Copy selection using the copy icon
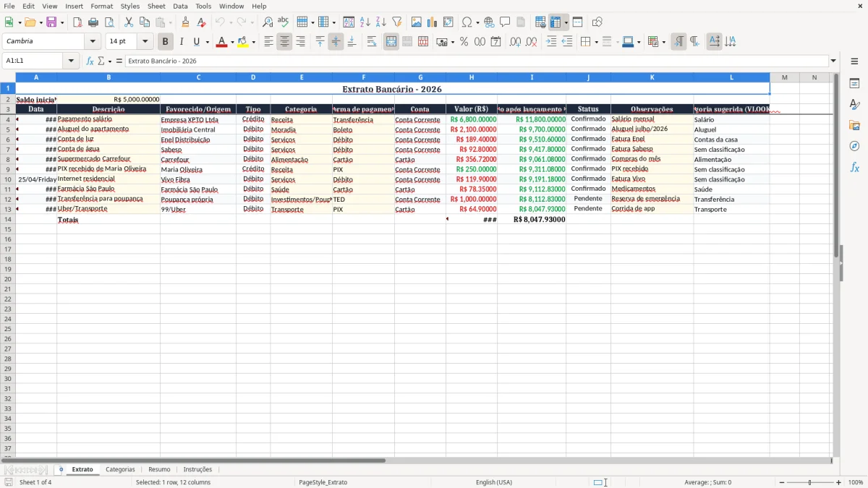 (145, 22)
